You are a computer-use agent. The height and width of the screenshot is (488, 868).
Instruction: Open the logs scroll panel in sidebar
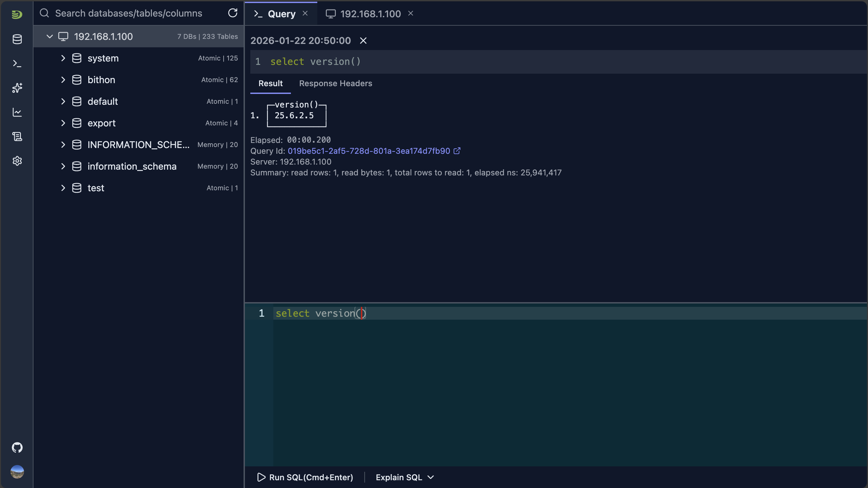[x=17, y=137]
